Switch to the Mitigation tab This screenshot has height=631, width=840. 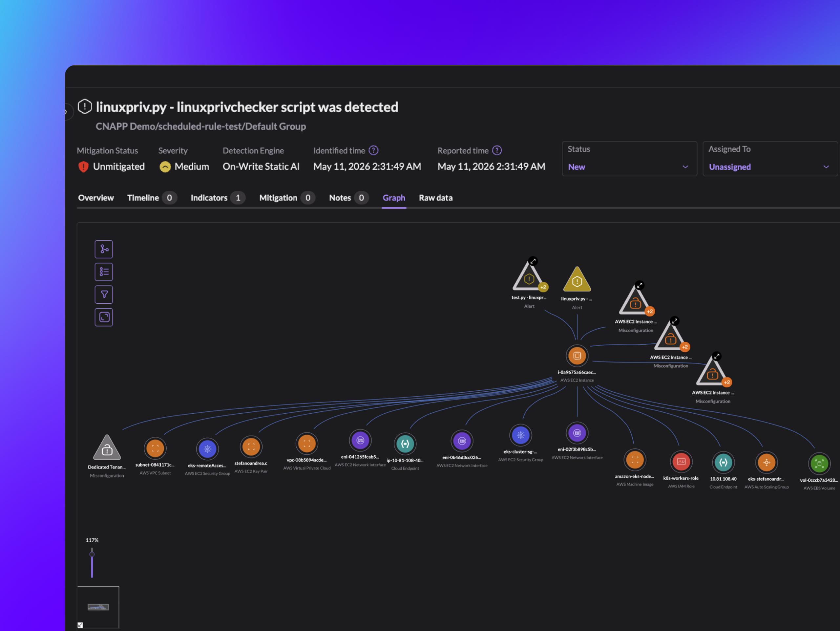(287, 198)
